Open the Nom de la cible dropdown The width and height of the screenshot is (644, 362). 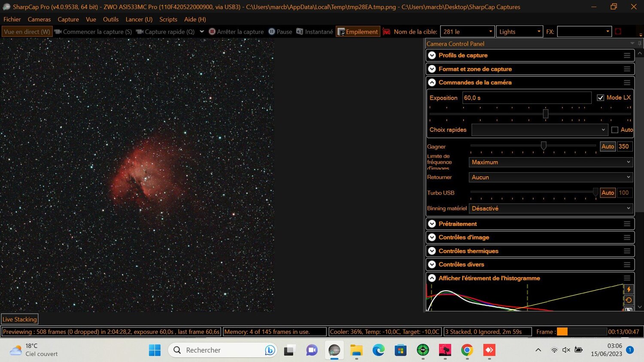pos(491,32)
